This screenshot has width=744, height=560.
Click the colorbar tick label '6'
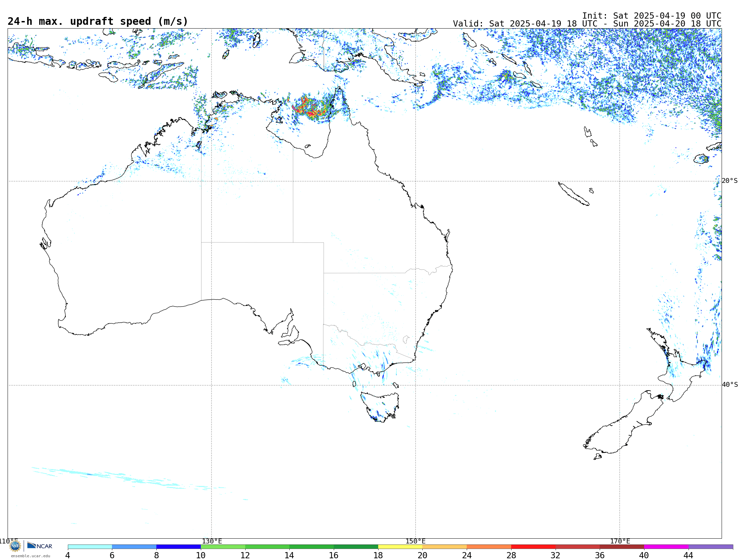tap(112, 555)
